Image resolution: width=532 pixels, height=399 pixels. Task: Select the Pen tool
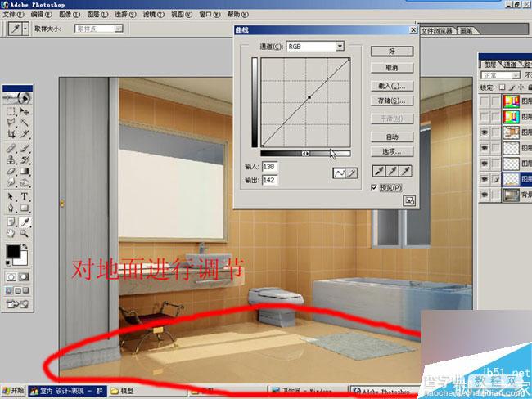click(11, 208)
